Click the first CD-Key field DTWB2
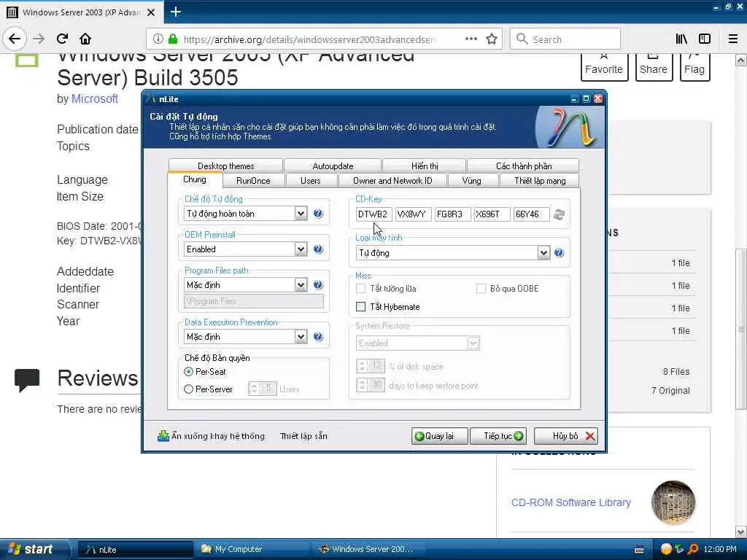Screen dimensions: 747x560 [373, 214]
